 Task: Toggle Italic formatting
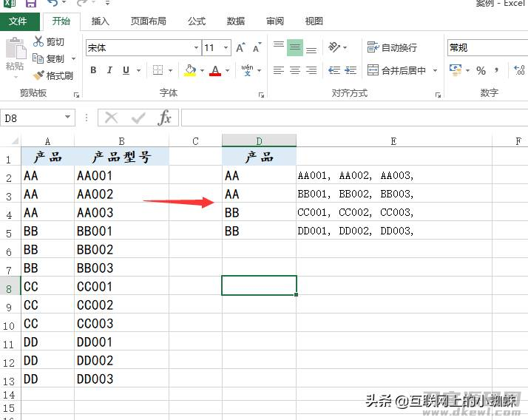[x=109, y=70]
